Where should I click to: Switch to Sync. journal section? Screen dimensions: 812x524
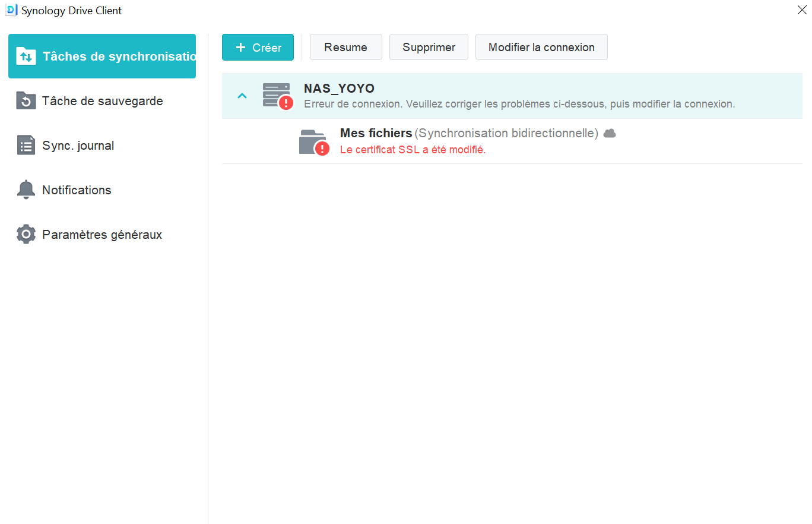click(102, 146)
